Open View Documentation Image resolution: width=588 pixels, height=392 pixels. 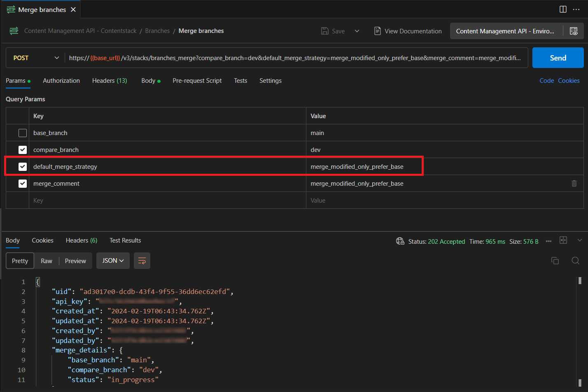[408, 31]
